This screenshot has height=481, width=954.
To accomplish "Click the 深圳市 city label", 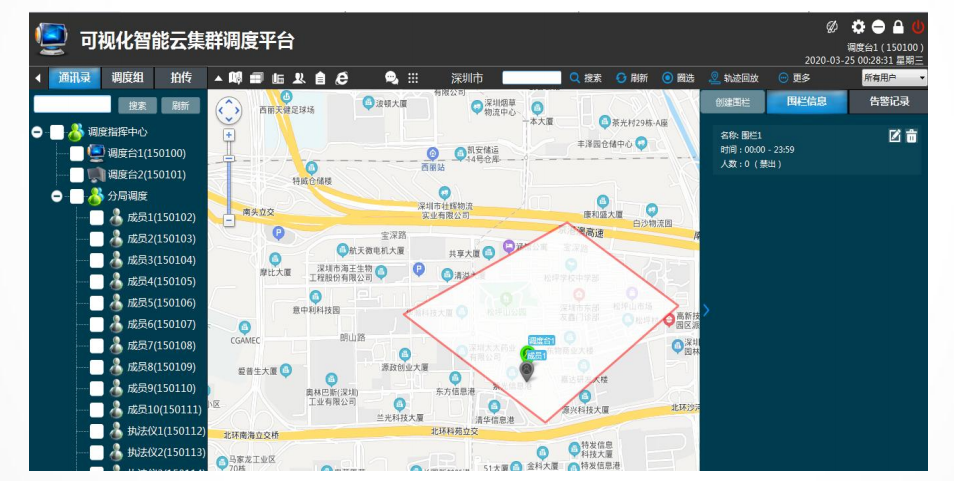I will click(x=467, y=78).
